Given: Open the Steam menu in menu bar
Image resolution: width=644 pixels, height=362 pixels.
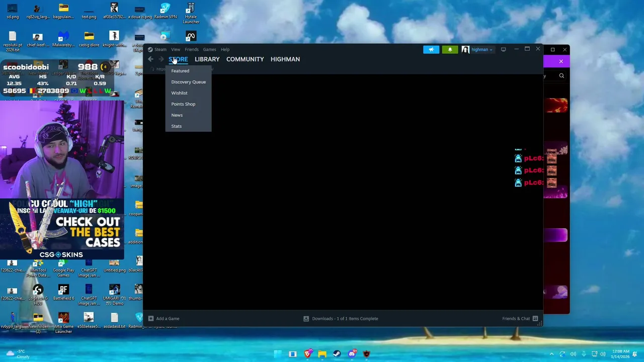Looking at the screenshot, I should coord(160,49).
